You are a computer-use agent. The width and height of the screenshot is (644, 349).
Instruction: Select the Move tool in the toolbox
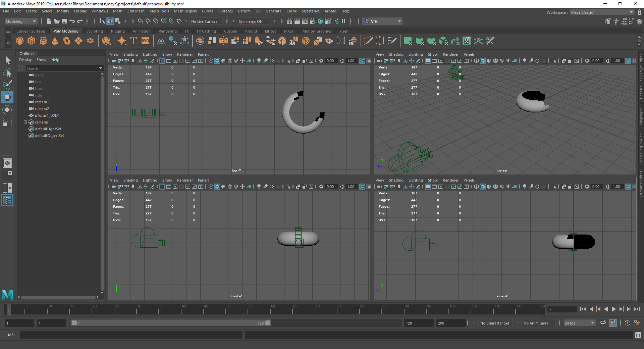point(7,97)
